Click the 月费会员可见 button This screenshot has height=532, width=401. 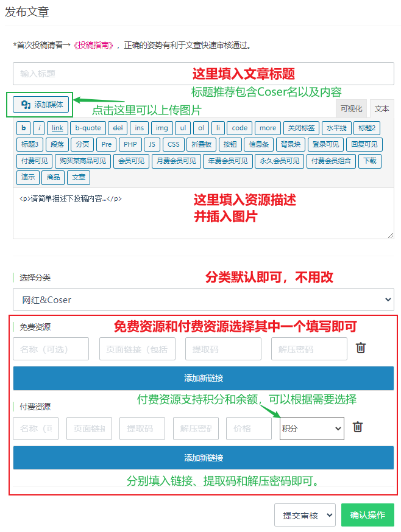176,161
